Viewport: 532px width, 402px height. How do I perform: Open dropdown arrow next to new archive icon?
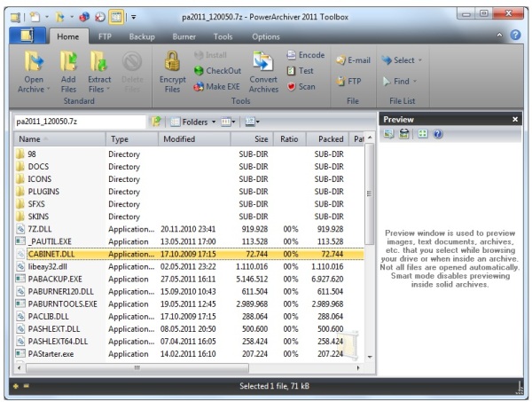(46, 17)
